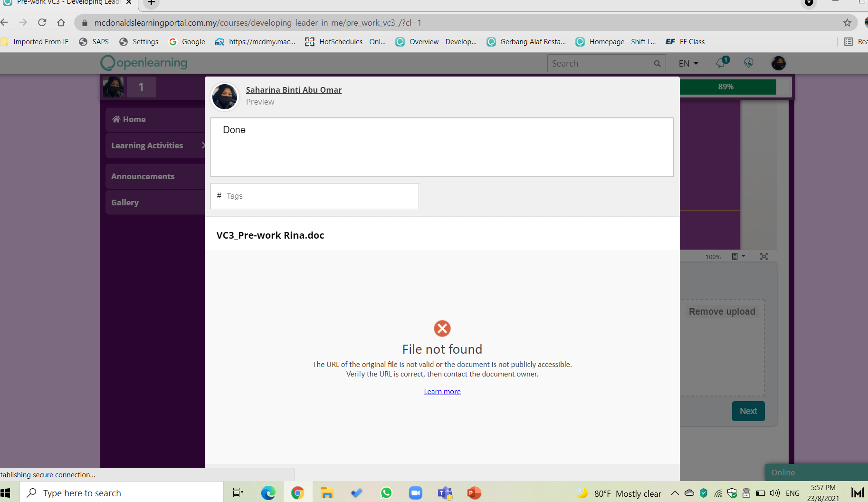
Task: Click Saharina Binti Abu Omar profile link
Action: tap(294, 90)
